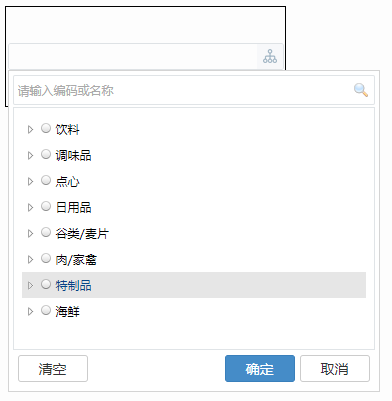Click the 清空 clear button

[53, 368]
